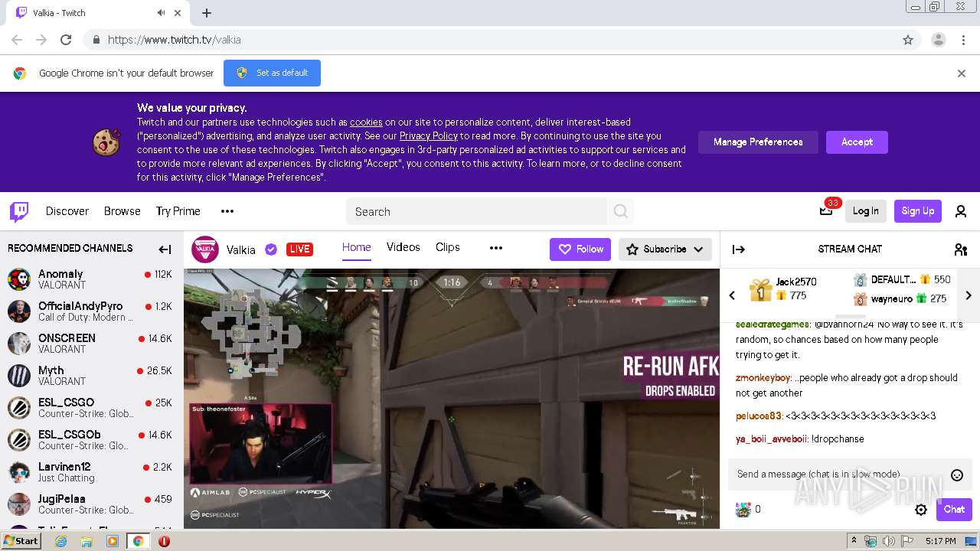Click Valkia's verified badge
Screen dimensions: 980x551
tap(270, 249)
